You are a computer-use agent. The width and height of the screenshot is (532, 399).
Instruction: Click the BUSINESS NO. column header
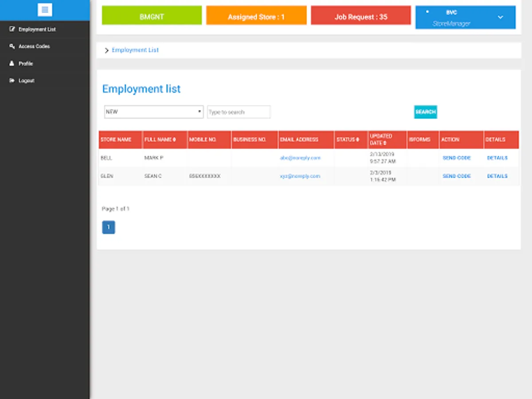point(254,140)
